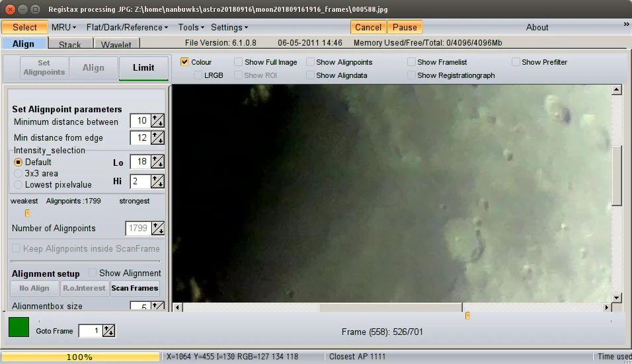
Task: Adjust Alignmentbox size spinner
Action: tap(157, 306)
